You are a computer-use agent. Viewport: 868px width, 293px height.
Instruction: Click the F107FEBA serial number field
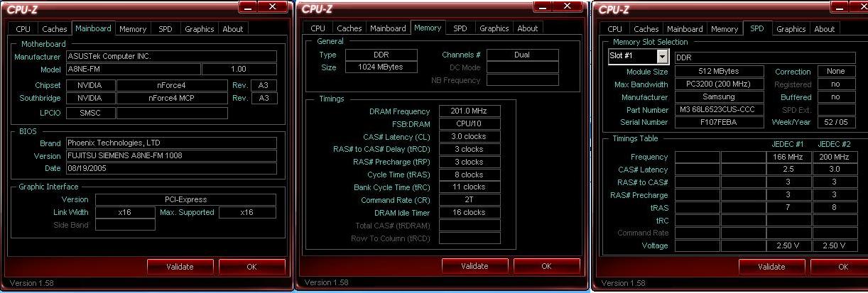click(x=718, y=122)
